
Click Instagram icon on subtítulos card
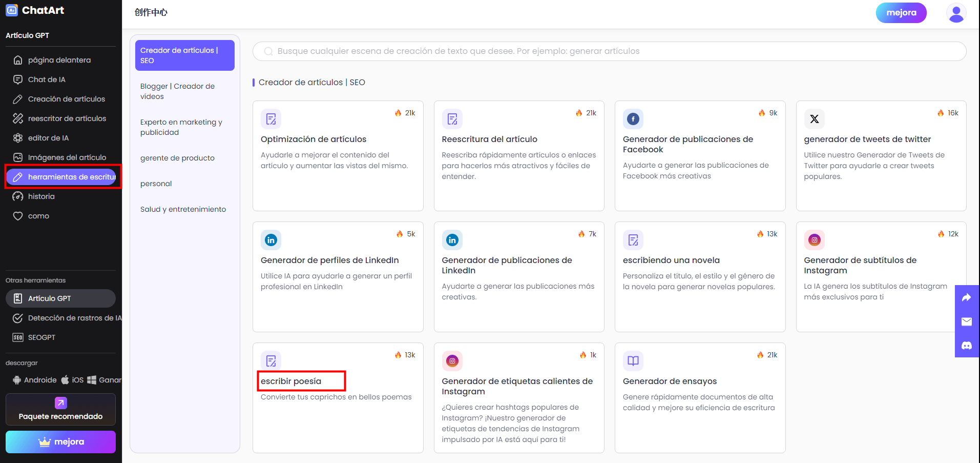pyautogui.click(x=815, y=240)
